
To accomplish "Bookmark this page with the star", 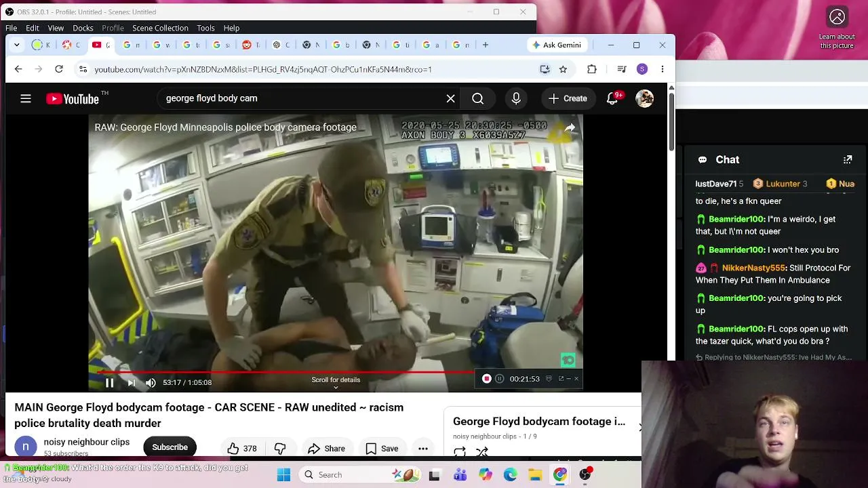I will [563, 69].
